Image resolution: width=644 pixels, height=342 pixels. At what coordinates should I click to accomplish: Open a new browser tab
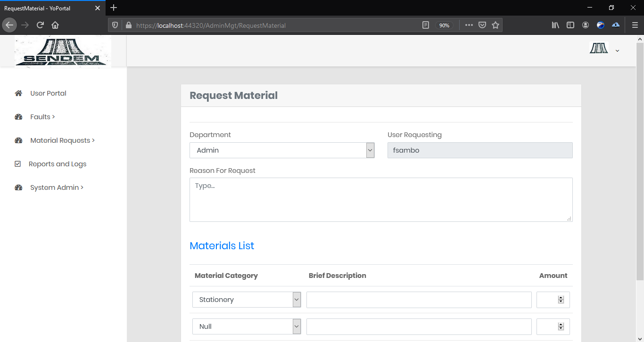click(114, 8)
